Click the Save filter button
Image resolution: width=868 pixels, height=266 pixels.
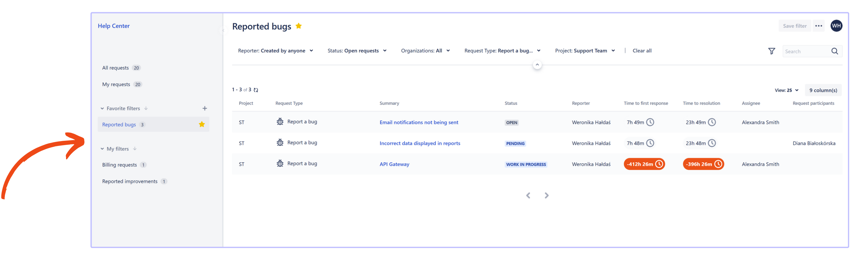(x=794, y=26)
